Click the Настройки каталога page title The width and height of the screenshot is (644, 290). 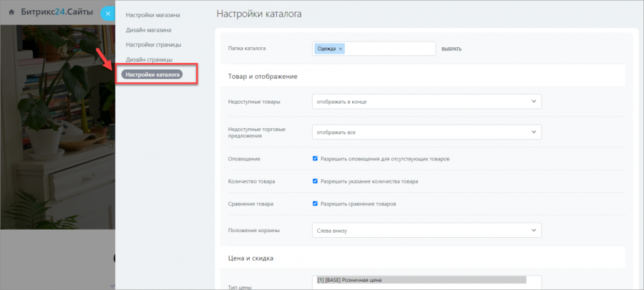pos(258,14)
